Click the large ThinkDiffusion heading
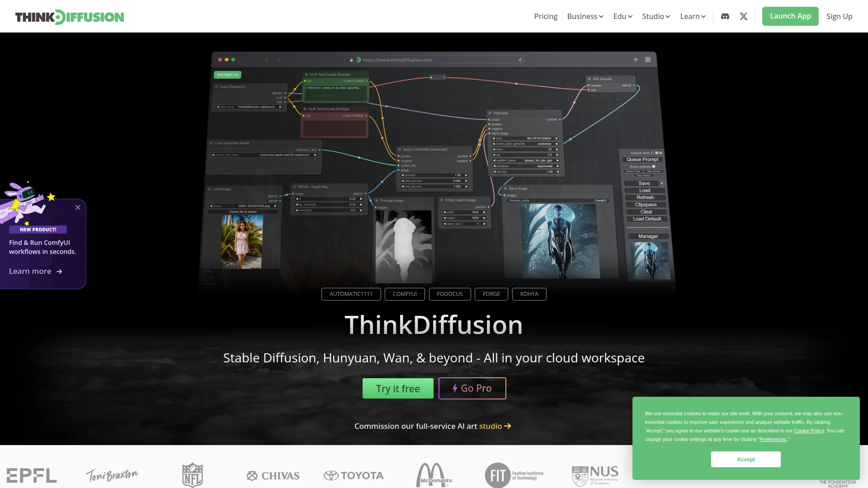The image size is (868, 488). coord(434,325)
